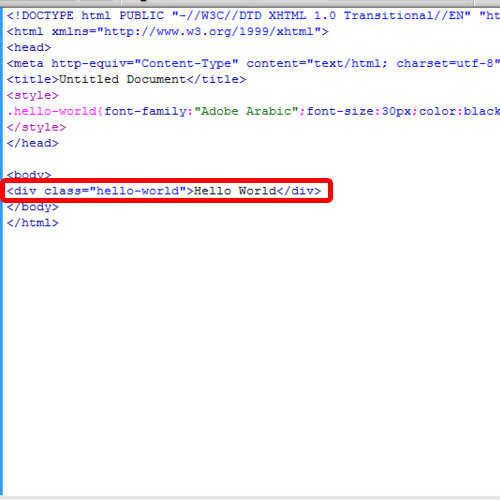Click the "Adobe Arabic" font-family value
Image resolution: width=500 pixels, height=500 pixels.
click(x=246, y=111)
